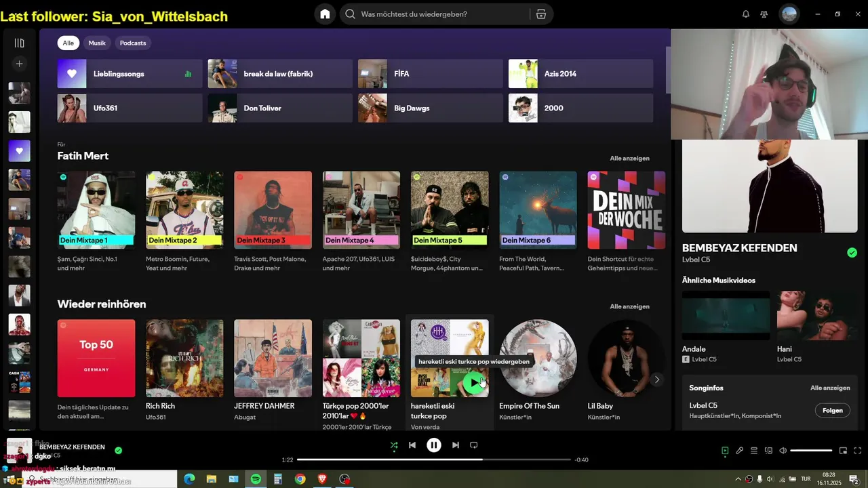Advance Wieder reinhören carousel arrow
Viewport: 868px width, 488px height.
click(x=656, y=380)
